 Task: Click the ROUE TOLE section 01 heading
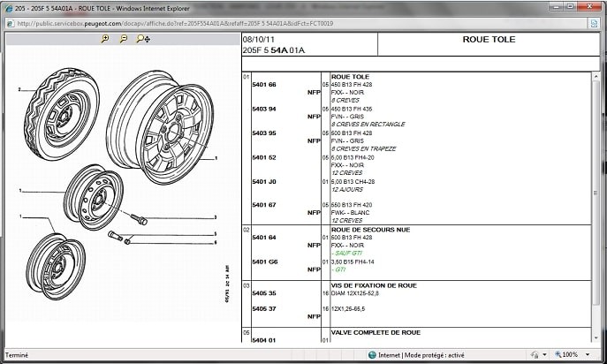coord(350,77)
